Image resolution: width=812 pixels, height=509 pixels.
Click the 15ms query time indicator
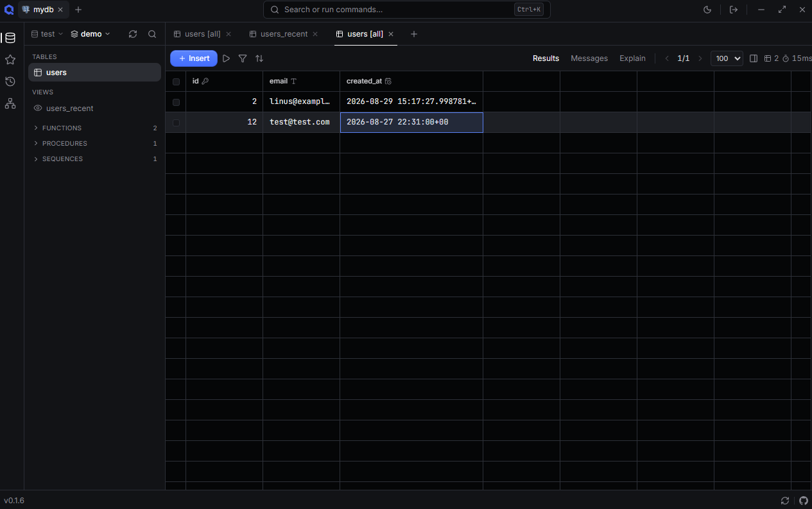coord(797,58)
